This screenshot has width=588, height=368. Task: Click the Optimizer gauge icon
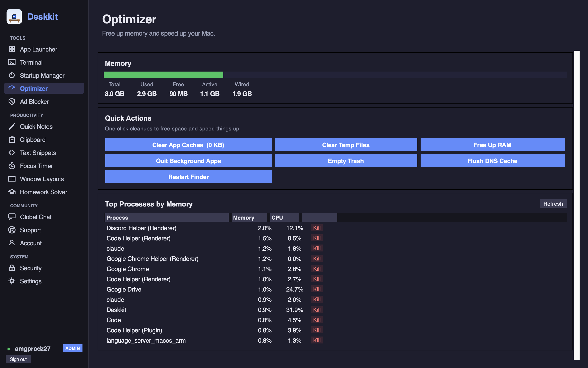tap(12, 88)
